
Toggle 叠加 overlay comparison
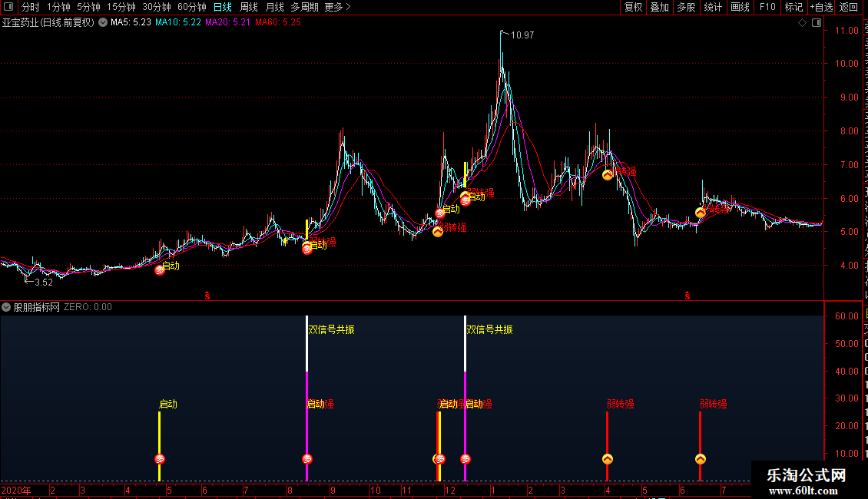659,7
